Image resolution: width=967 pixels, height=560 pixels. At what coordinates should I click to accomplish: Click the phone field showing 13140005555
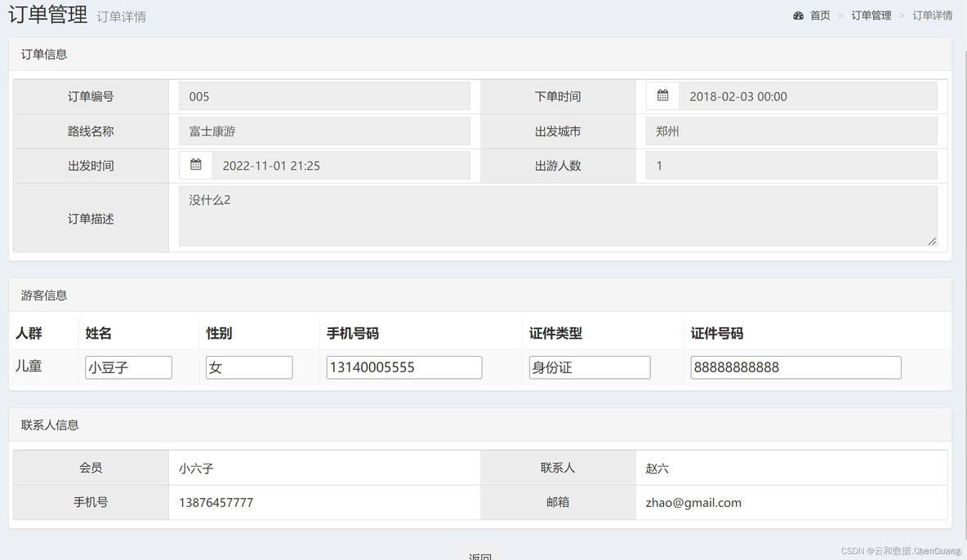(403, 367)
